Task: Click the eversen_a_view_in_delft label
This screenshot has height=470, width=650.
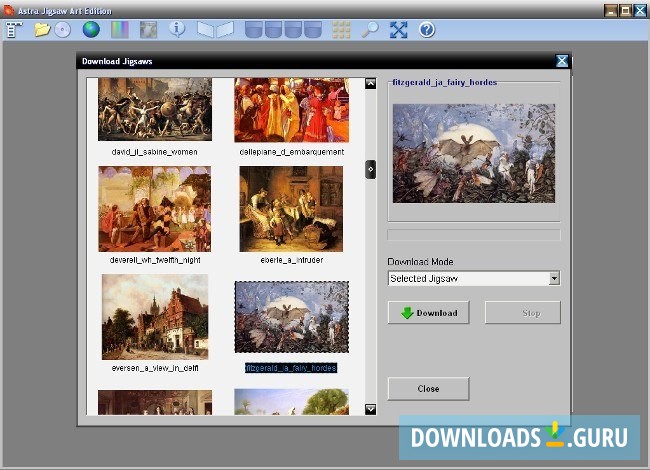Action: click(155, 368)
